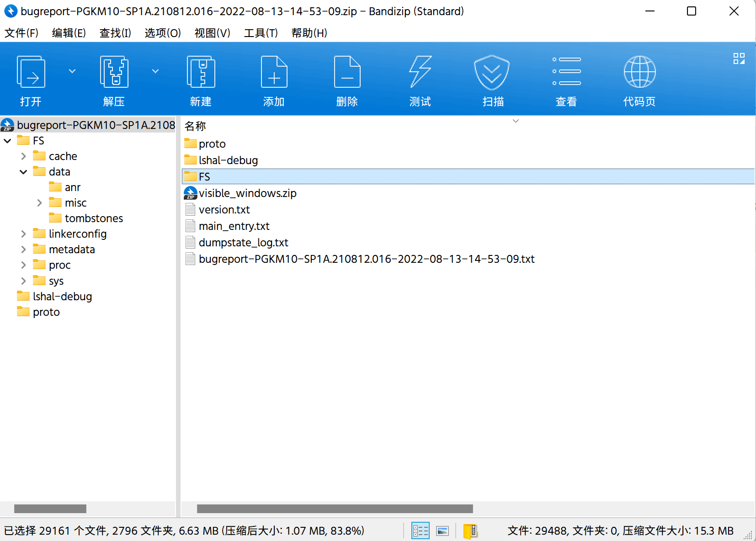Click the Add files (添加) icon
The width and height of the screenshot is (756, 541).
pyautogui.click(x=274, y=72)
